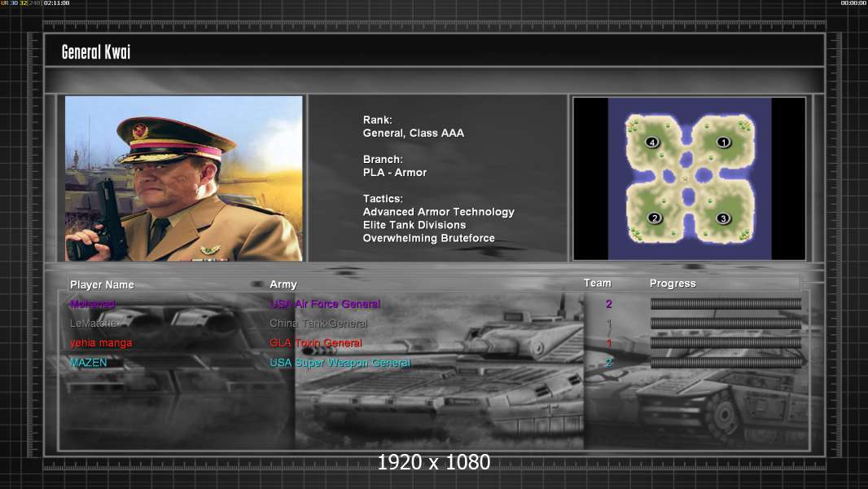
Task: Click the Rank label text
Action: click(378, 120)
